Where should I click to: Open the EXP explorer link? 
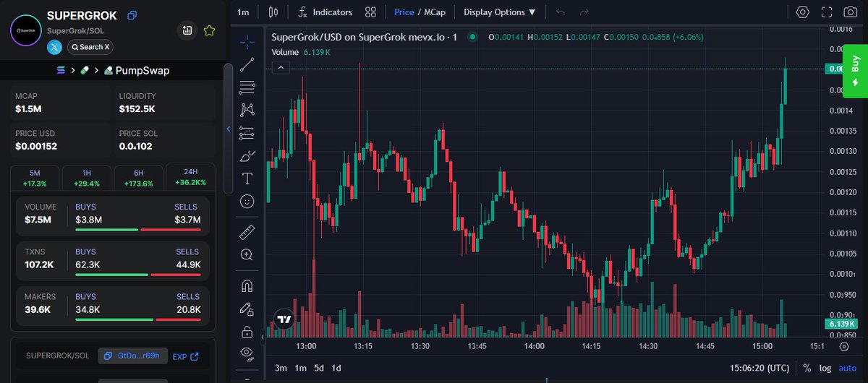click(185, 356)
